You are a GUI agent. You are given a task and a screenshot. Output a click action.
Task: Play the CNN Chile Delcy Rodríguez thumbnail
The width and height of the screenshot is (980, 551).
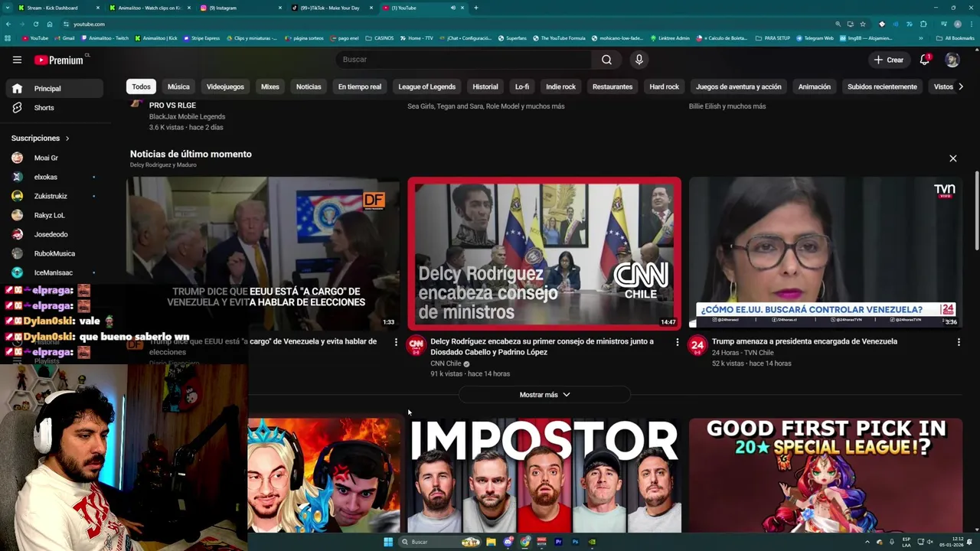(x=544, y=253)
